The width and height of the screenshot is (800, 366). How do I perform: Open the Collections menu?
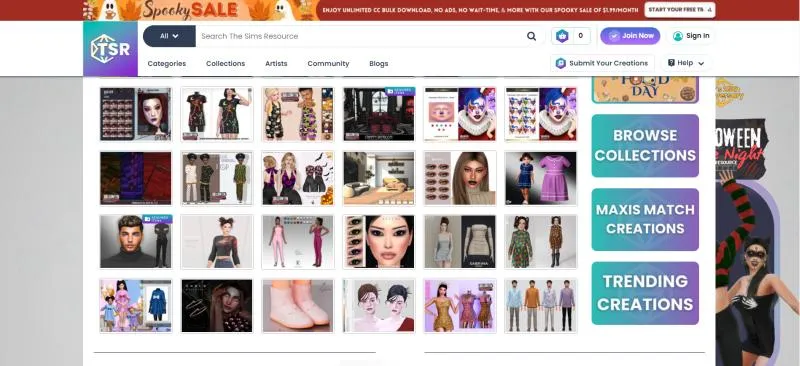[x=226, y=63]
